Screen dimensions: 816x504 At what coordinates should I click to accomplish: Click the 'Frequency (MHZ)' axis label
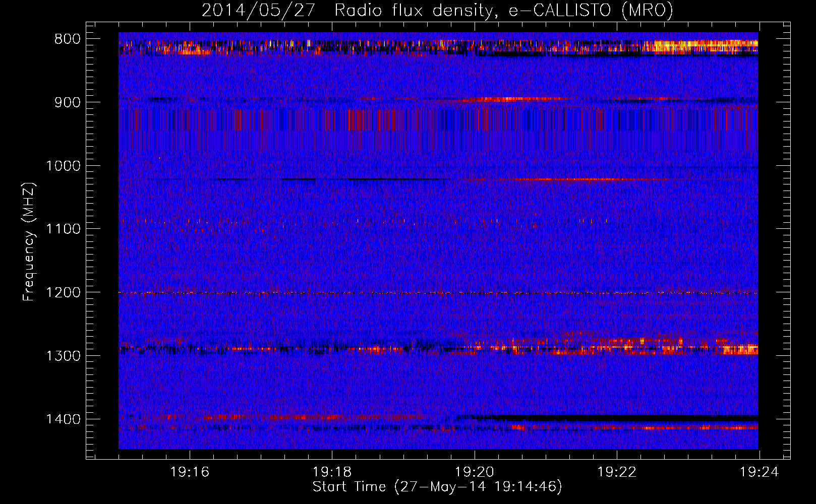29,242
